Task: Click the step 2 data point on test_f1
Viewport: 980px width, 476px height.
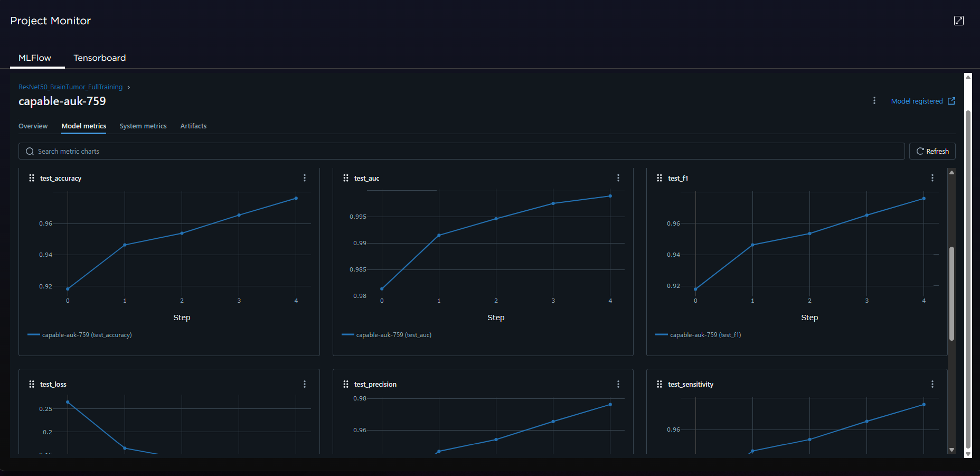Action: click(x=809, y=234)
